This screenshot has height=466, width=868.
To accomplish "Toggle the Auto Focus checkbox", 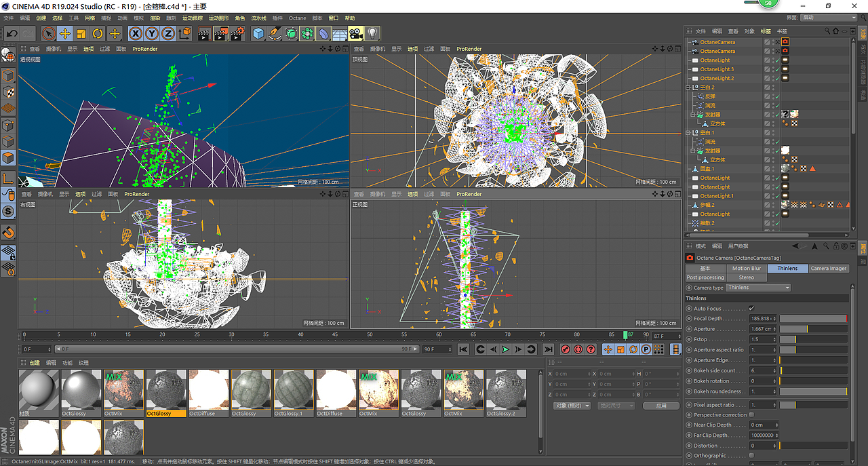I will tap(751, 309).
